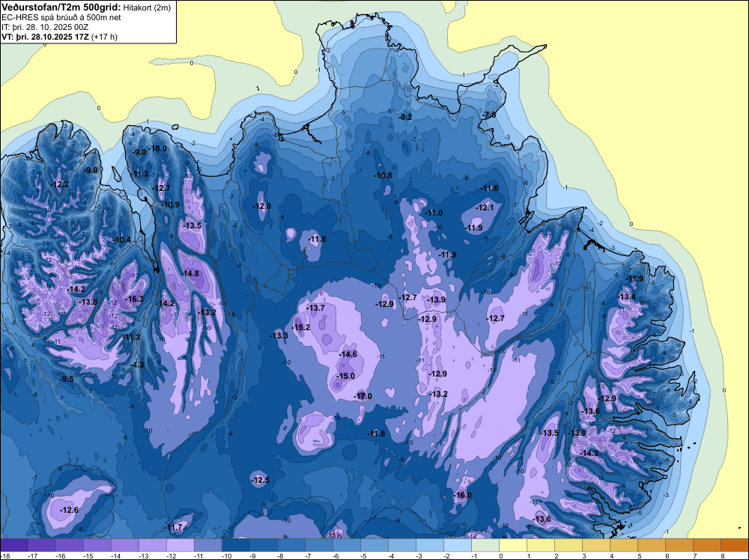This screenshot has height=560, width=749.
Task: Click the -10.8 temperature label
Action: tap(383, 175)
